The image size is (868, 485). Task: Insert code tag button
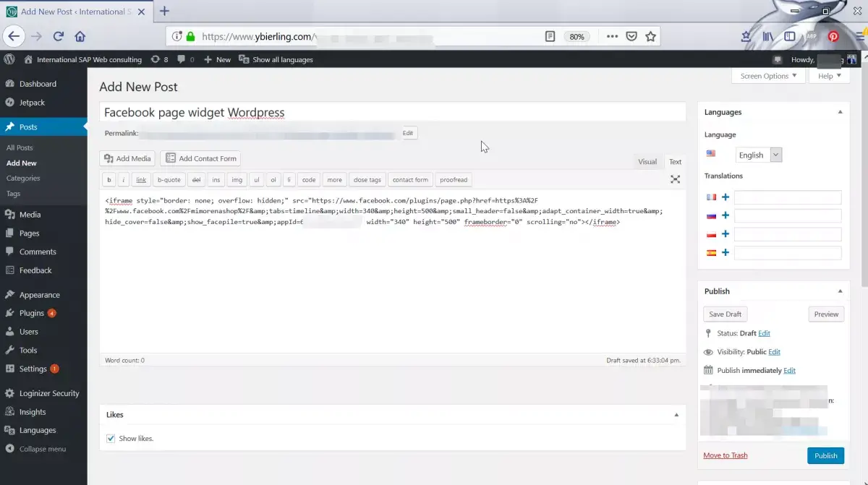tap(309, 180)
